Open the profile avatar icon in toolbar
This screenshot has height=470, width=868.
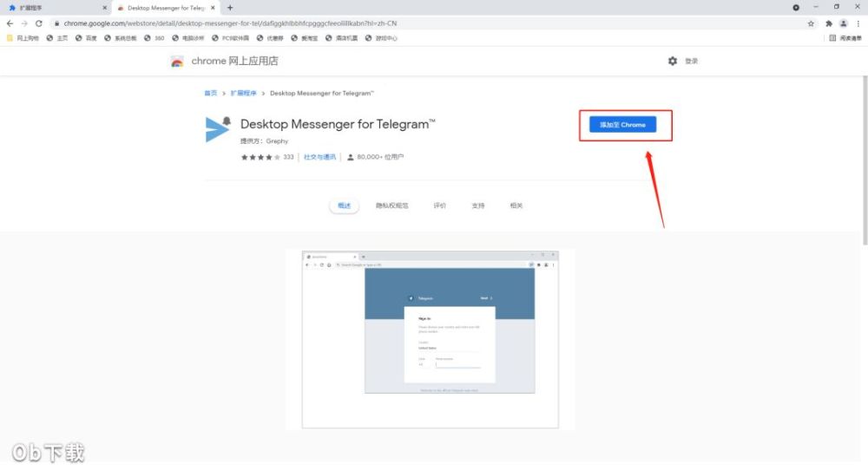click(843, 23)
